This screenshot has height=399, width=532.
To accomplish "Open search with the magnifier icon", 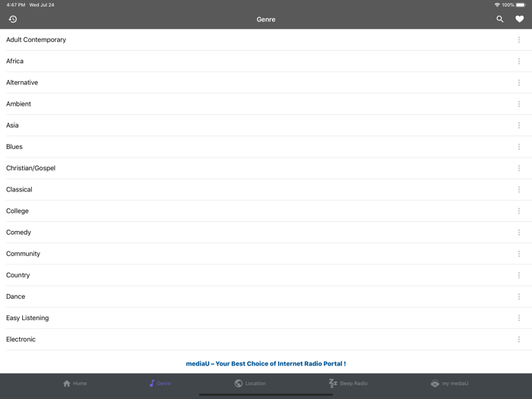I will (500, 19).
